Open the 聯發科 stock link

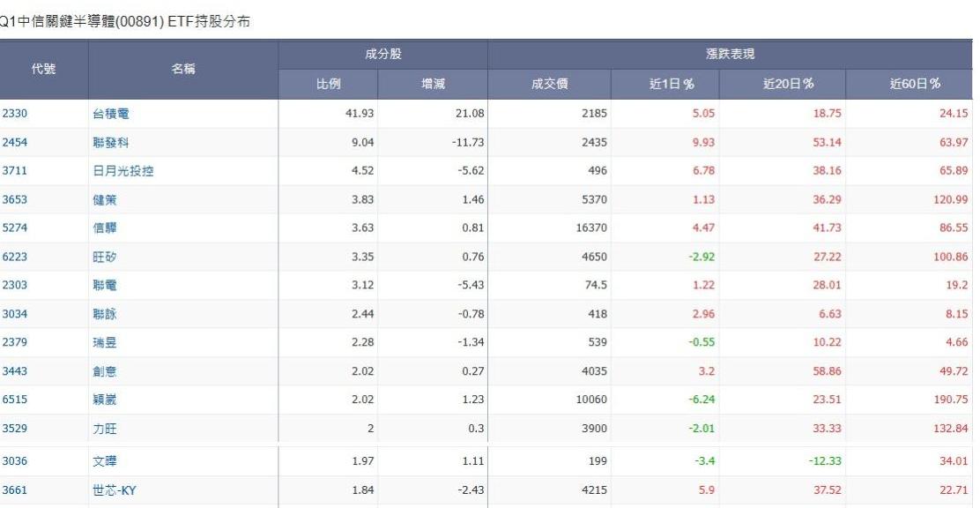pos(110,142)
